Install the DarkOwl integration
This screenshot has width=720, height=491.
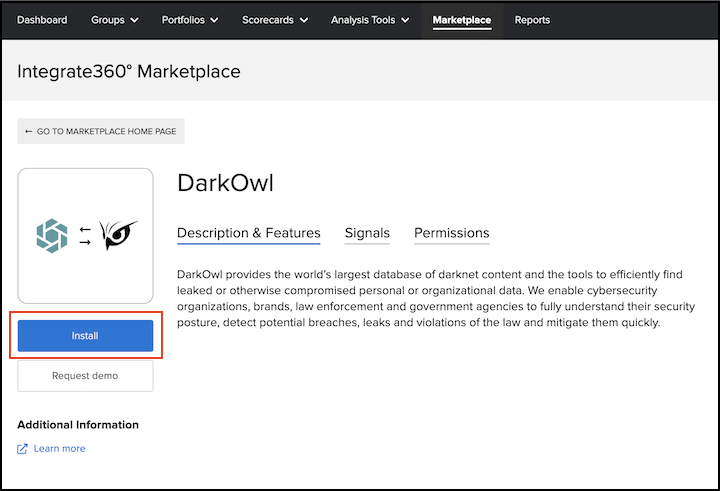85,336
